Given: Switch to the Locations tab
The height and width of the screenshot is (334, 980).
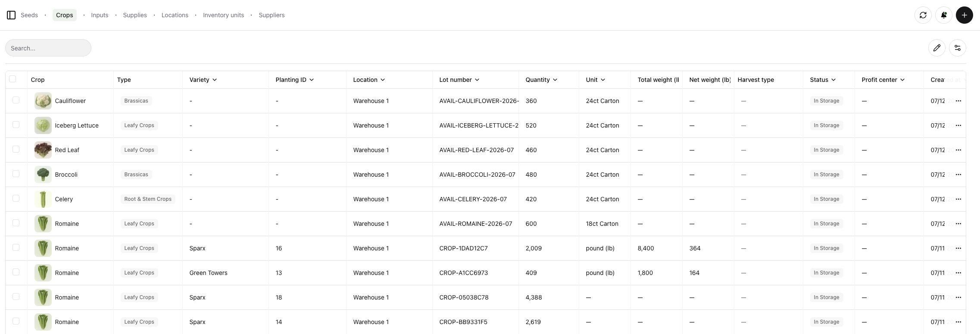Looking at the screenshot, I should [x=175, y=15].
